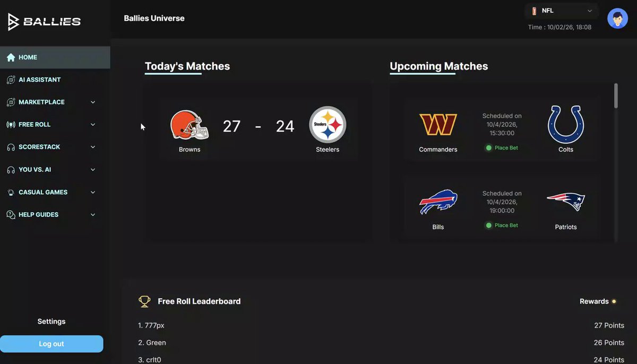The height and width of the screenshot is (364, 637).
Task: Click the Patriots team logo
Action: 566,202
